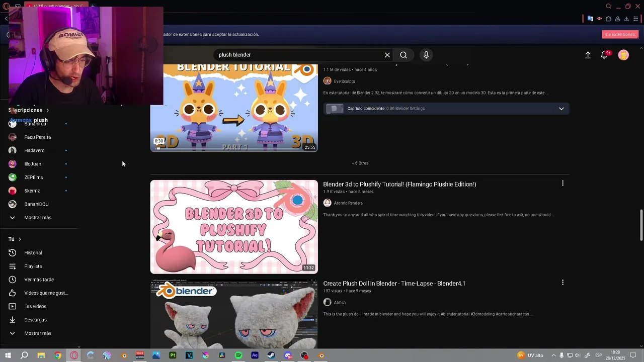The width and height of the screenshot is (644, 362).
Task: Start voice search with the microphone icon
Action: [426, 55]
